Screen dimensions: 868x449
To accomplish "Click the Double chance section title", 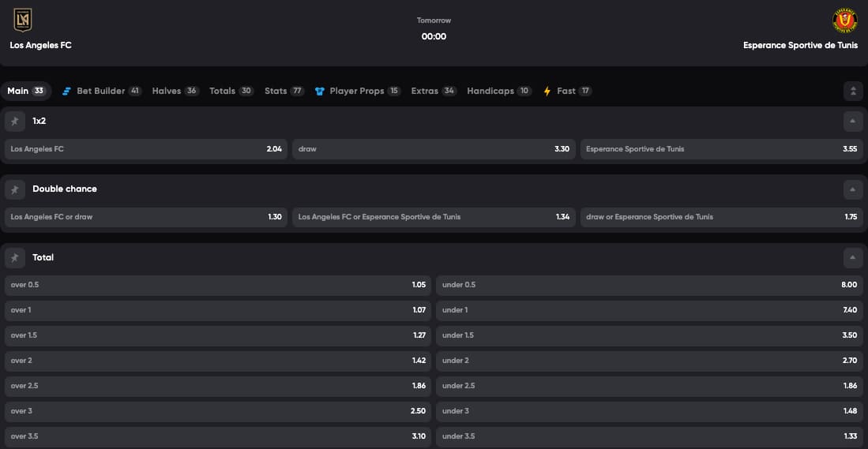I will click(65, 189).
